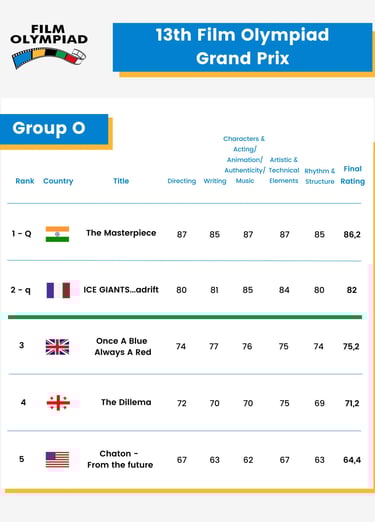Click the 13th Film Olympiad Grand Prix banner
Image resolution: width=375 pixels, height=522 pixels.
pyautogui.click(x=242, y=47)
